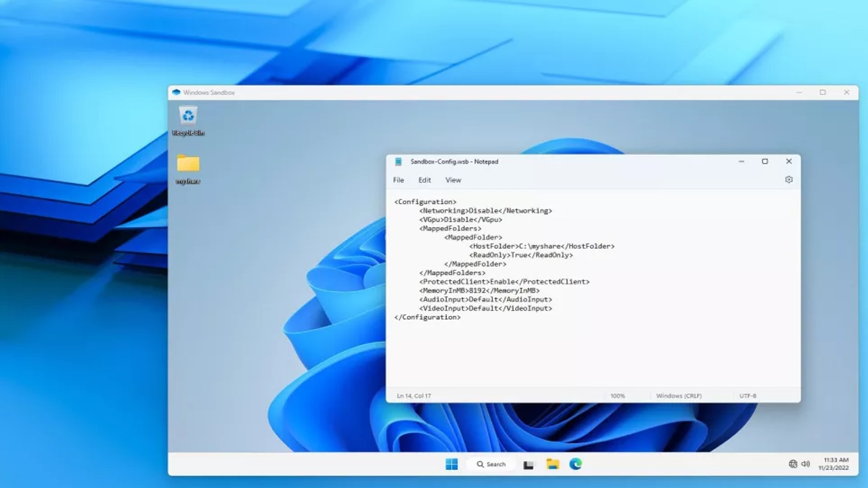Click the Notepad app icon in title bar

pyautogui.click(x=398, y=162)
